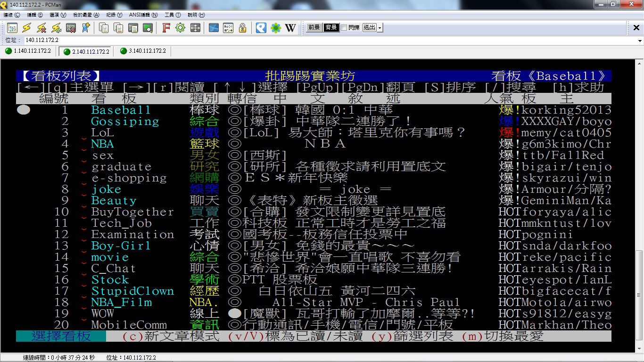The width and height of the screenshot is (644, 362).
Task: Open the site list toolbar icon
Action: [x=12, y=28]
